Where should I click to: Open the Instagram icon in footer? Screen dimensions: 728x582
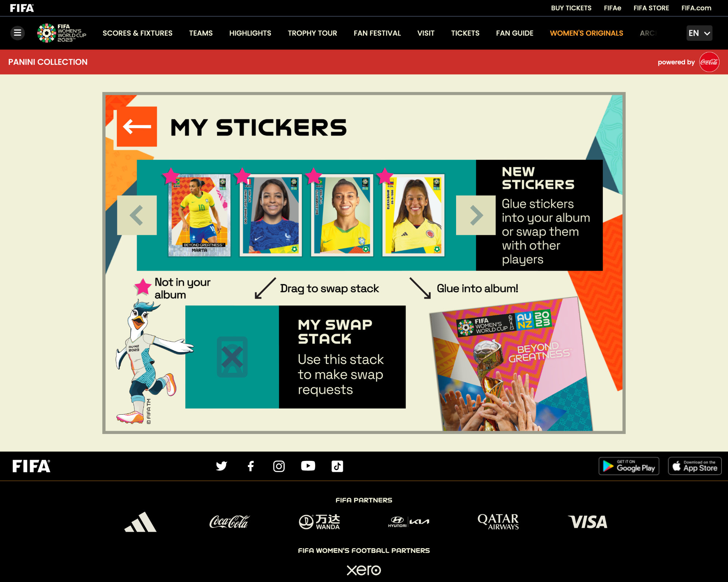coord(279,466)
